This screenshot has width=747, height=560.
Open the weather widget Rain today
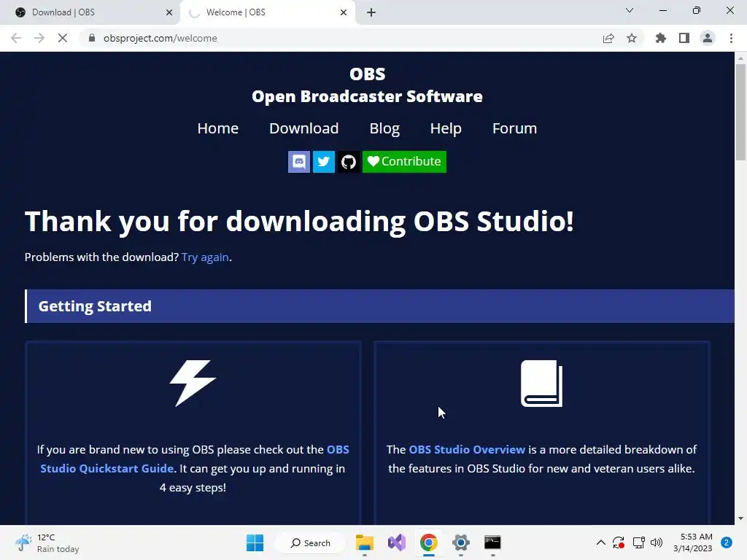click(47, 542)
